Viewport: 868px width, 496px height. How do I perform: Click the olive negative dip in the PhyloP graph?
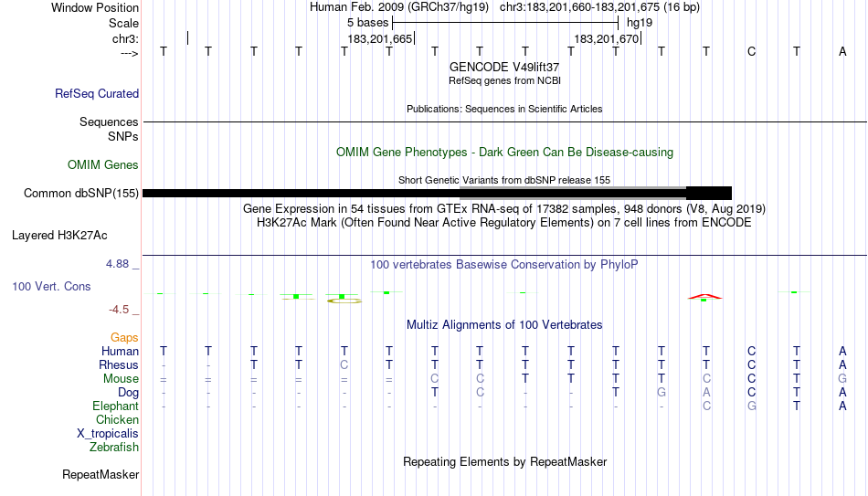pyautogui.click(x=344, y=301)
